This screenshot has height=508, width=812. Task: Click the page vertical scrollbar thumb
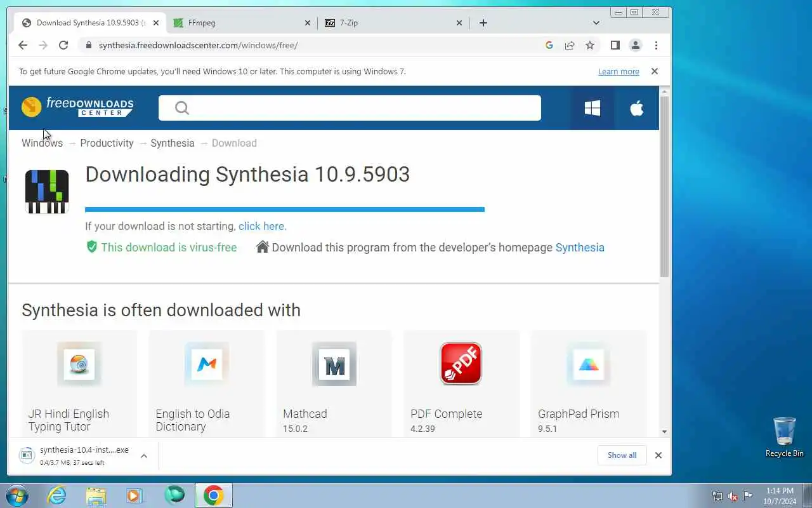point(664,187)
